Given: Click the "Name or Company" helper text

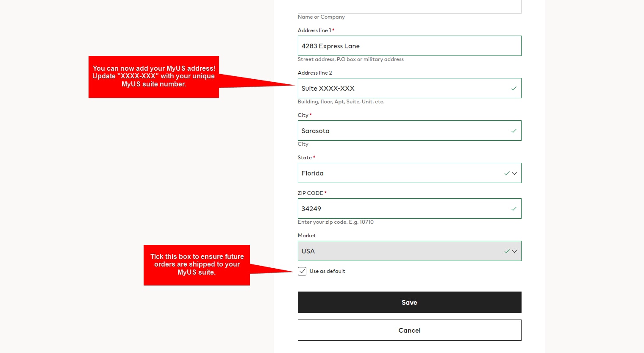Looking at the screenshot, I should pos(321,17).
